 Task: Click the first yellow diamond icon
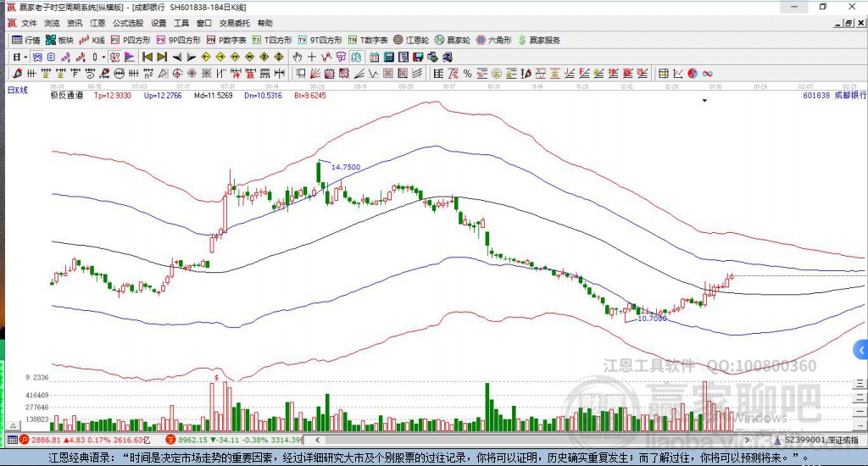coord(206,57)
